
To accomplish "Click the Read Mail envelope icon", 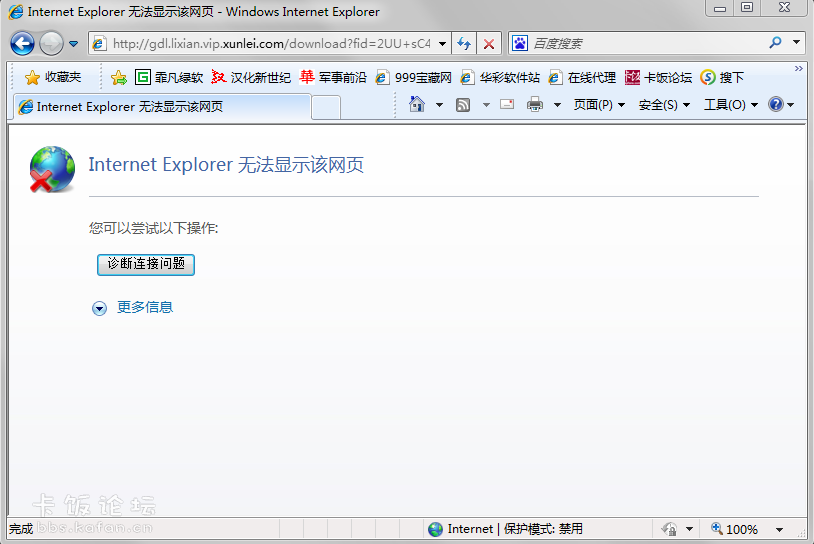I will click(507, 105).
